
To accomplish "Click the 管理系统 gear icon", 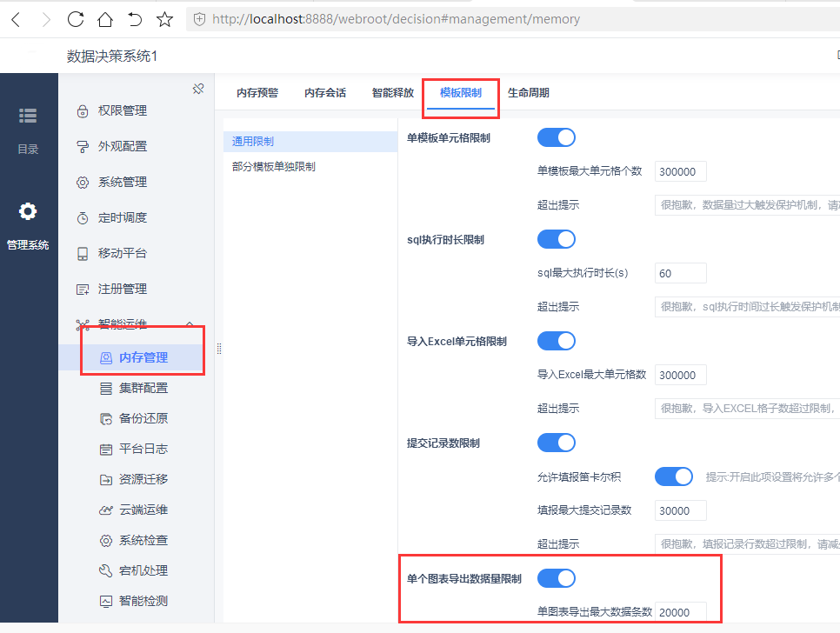I will (28, 211).
